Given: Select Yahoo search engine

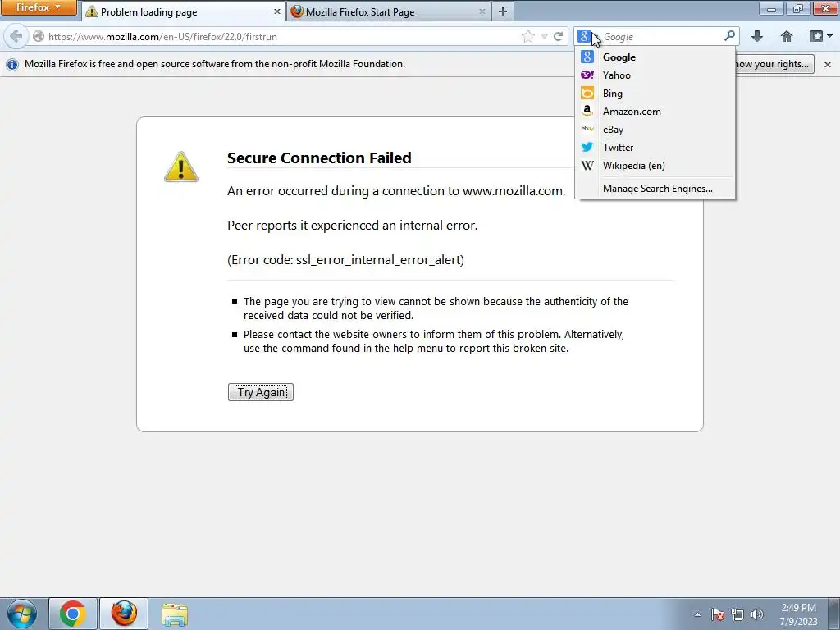Looking at the screenshot, I should click(x=655, y=75).
